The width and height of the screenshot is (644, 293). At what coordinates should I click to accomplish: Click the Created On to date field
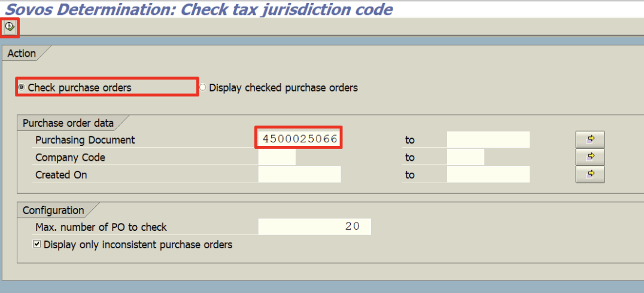[488, 175]
